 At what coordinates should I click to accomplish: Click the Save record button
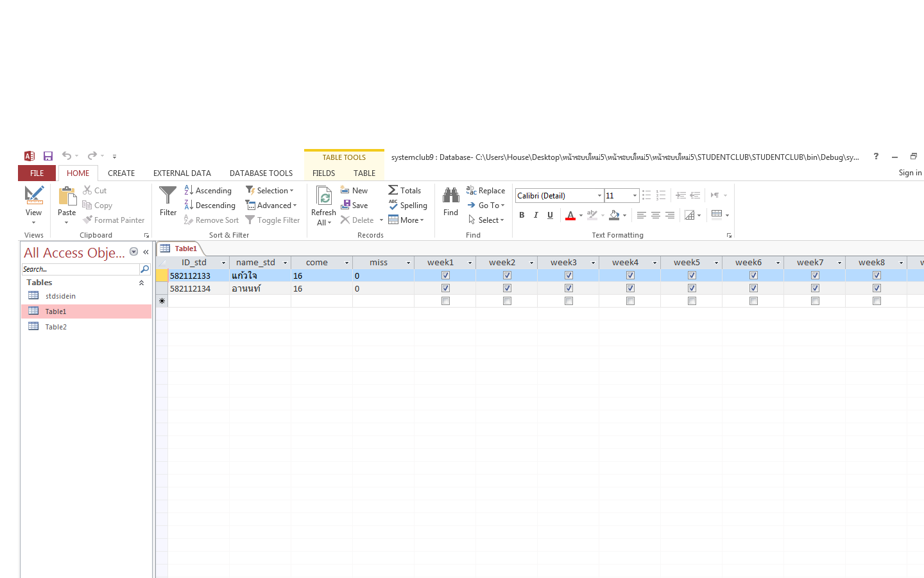(354, 206)
